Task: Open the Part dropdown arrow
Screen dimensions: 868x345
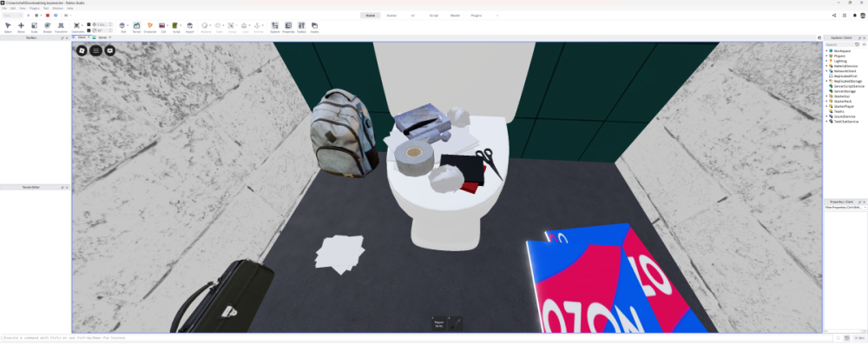Action: point(128,25)
